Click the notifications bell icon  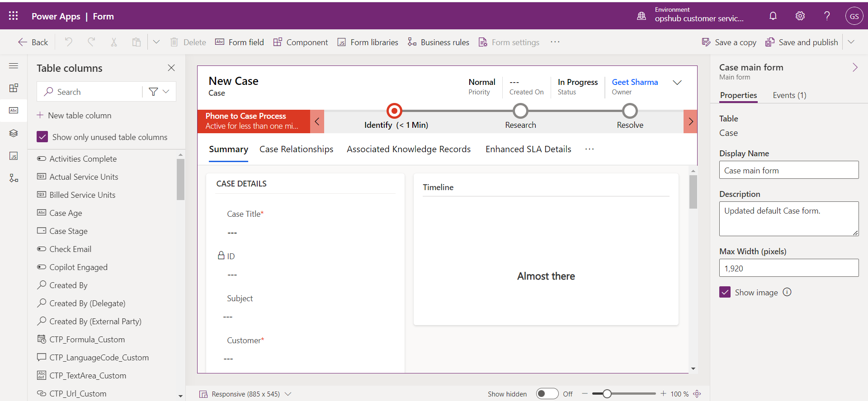click(x=773, y=16)
